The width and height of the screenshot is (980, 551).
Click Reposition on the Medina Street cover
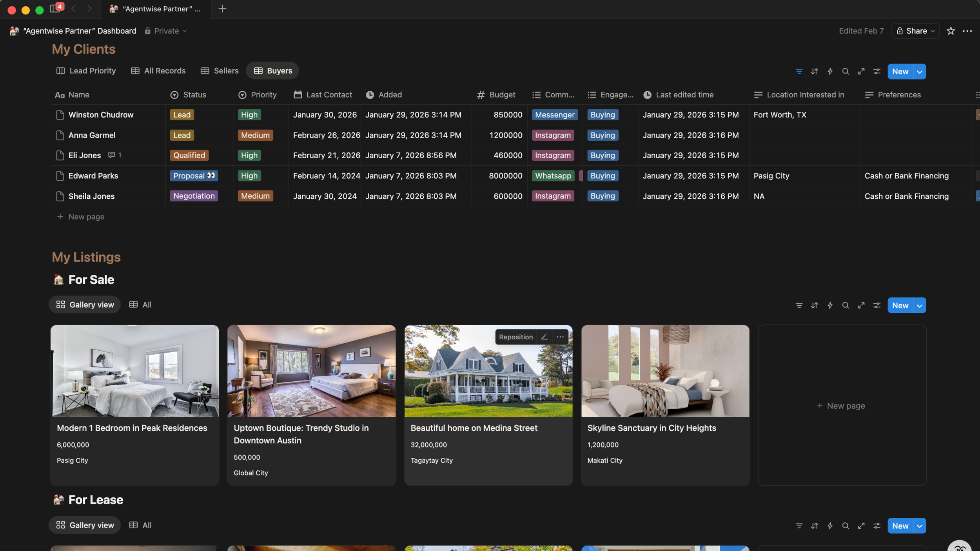[515, 337]
